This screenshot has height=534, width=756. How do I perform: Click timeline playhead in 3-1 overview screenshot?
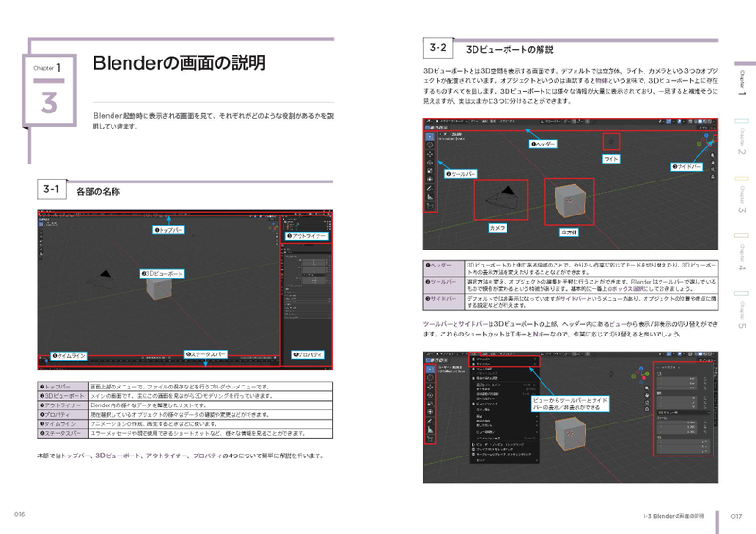[46, 360]
